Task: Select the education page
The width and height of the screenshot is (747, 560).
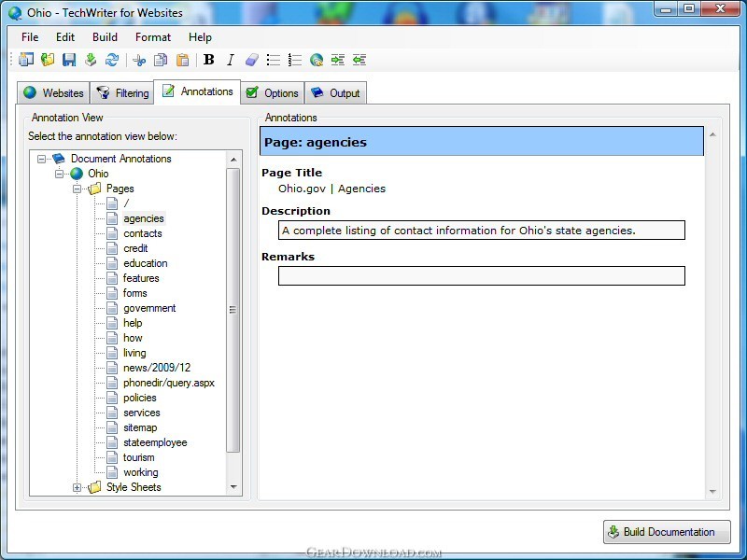Action: (146, 263)
